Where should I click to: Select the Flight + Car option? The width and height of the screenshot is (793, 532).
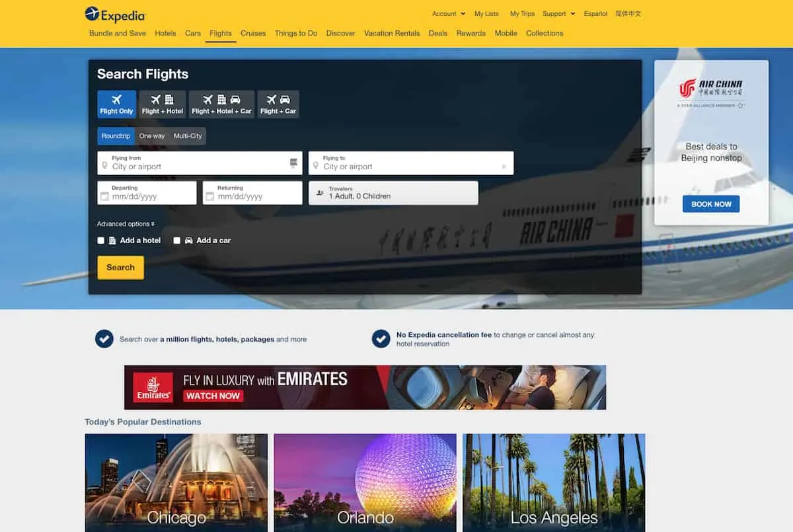(278, 104)
